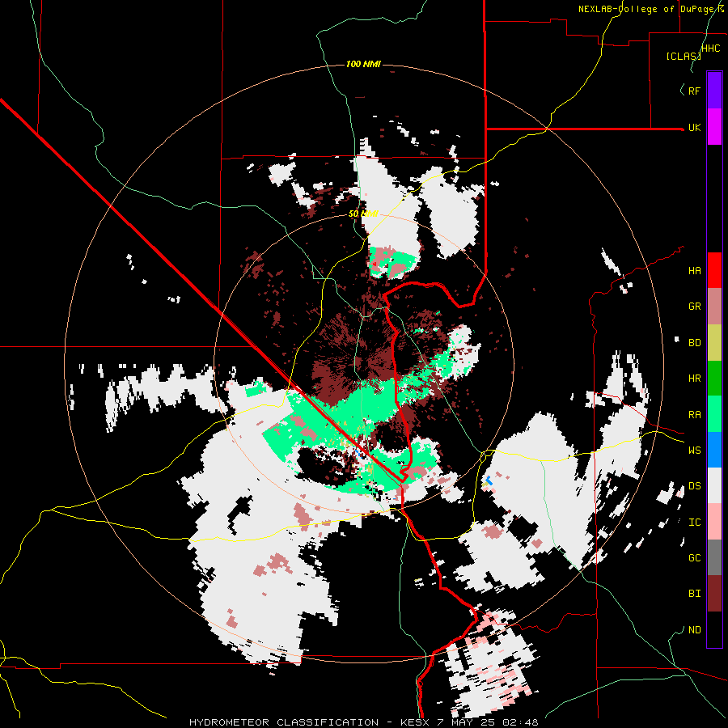The image size is (728, 728).
Task: Pick the dark green HR legend swatch
Action: point(714,378)
